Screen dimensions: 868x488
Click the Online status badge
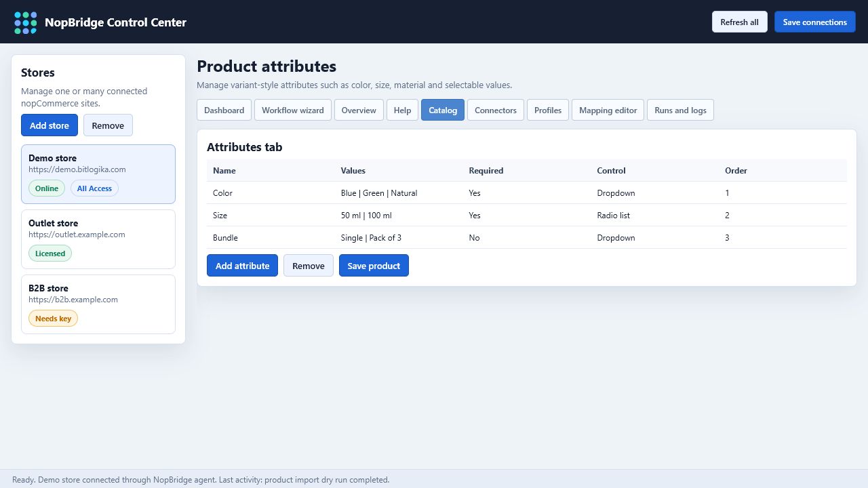tap(47, 188)
